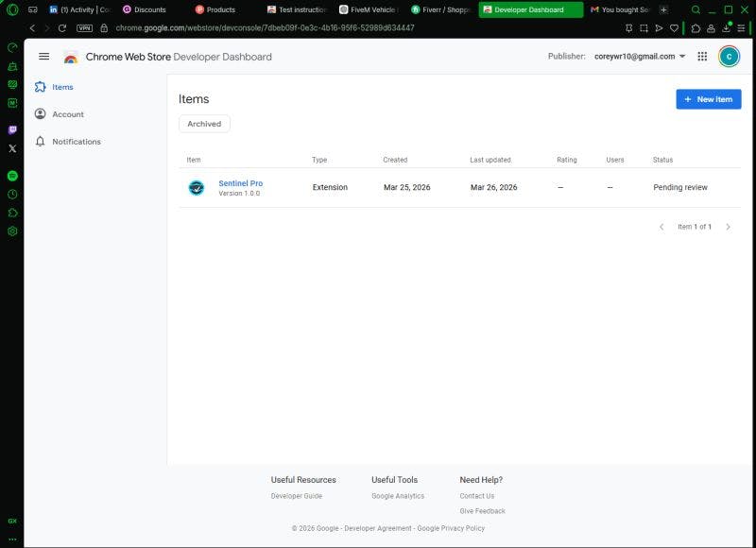The width and height of the screenshot is (756, 548).
Task: Click the GX icon at sidebar bottom
Action: pyautogui.click(x=12, y=521)
